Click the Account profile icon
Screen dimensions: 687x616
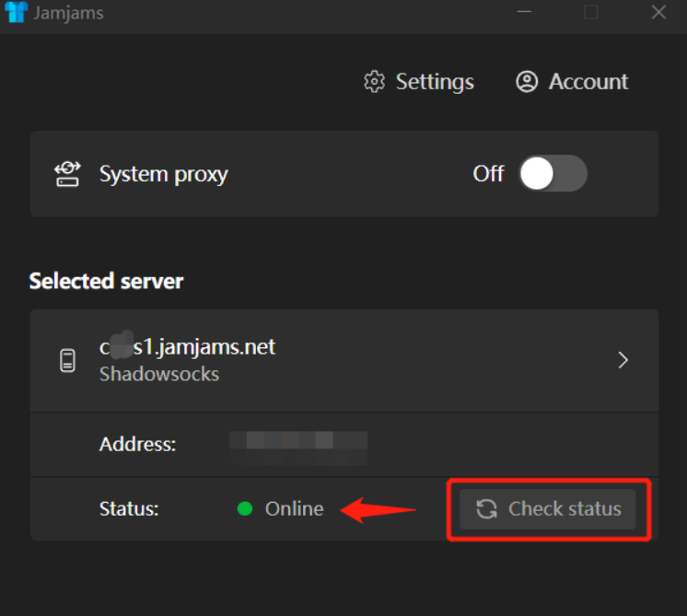[527, 82]
